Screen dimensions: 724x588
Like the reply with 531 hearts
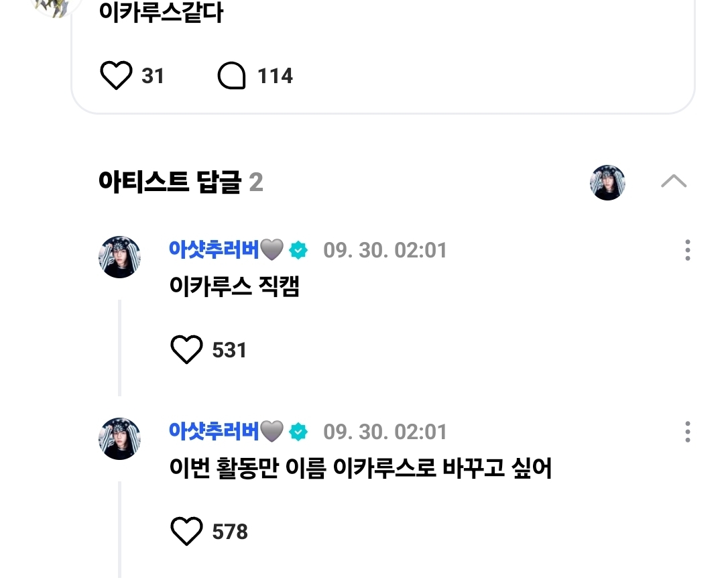tap(186, 349)
